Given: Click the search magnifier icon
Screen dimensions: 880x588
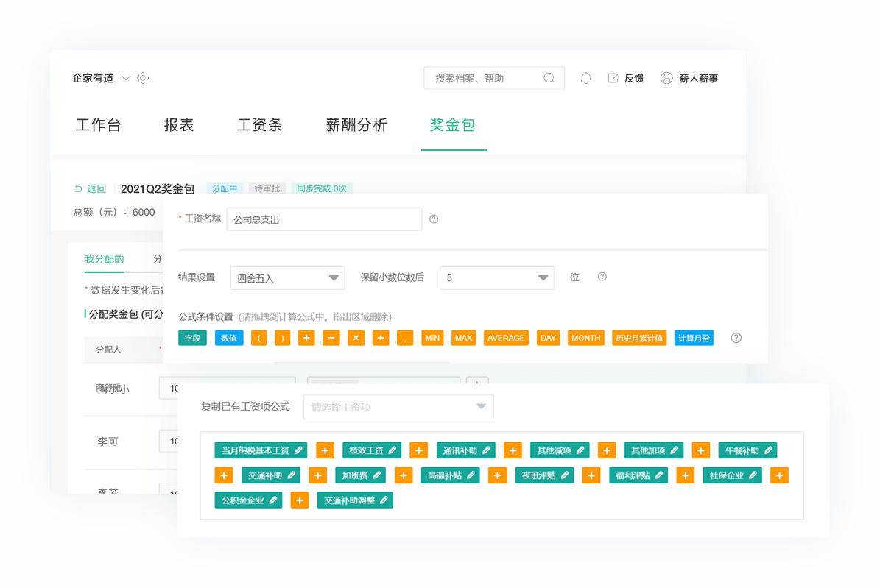Looking at the screenshot, I should click(x=549, y=78).
